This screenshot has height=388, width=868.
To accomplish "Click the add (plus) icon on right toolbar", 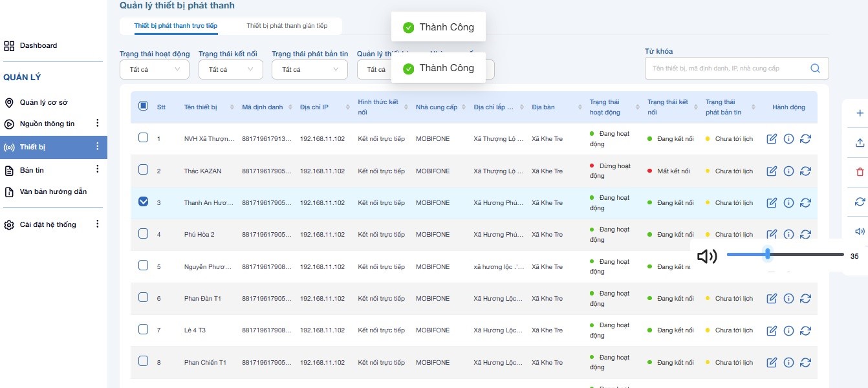I will pyautogui.click(x=860, y=113).
